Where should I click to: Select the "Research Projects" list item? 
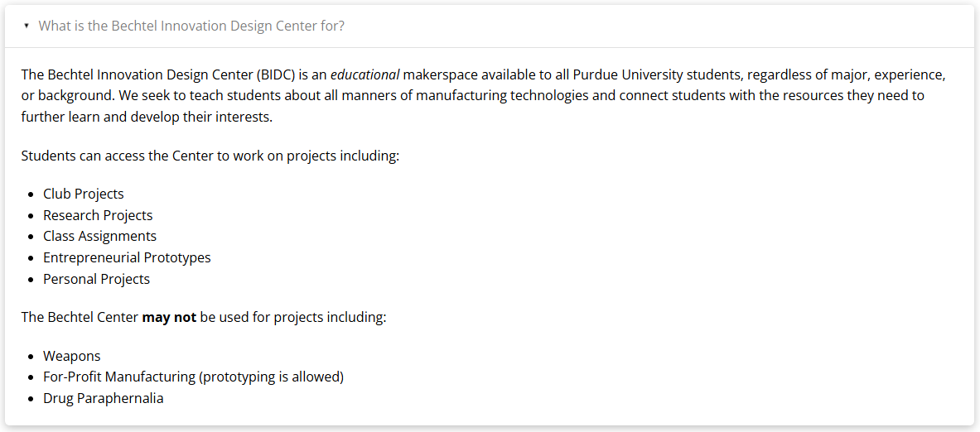tap(98, 215)
